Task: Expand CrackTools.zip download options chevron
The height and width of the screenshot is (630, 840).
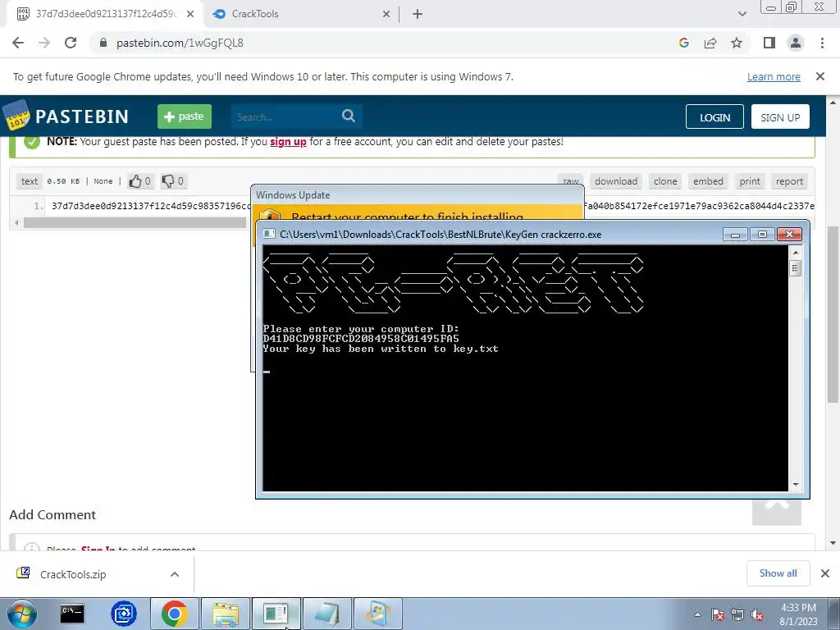Action: (x=175, y=574)
